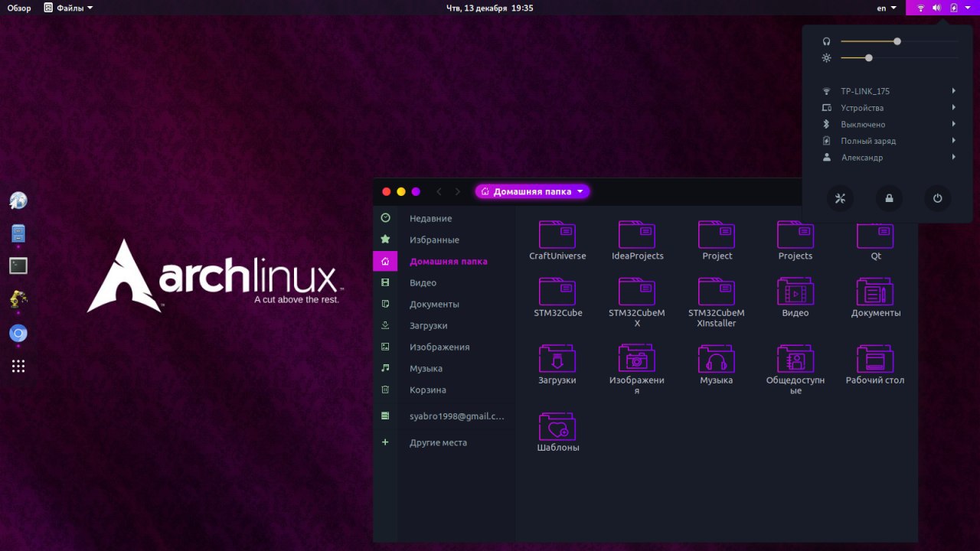Click the Обзор activities button
Image resolution: width=980 pixels, height=551 pixels.
point(19,8)
